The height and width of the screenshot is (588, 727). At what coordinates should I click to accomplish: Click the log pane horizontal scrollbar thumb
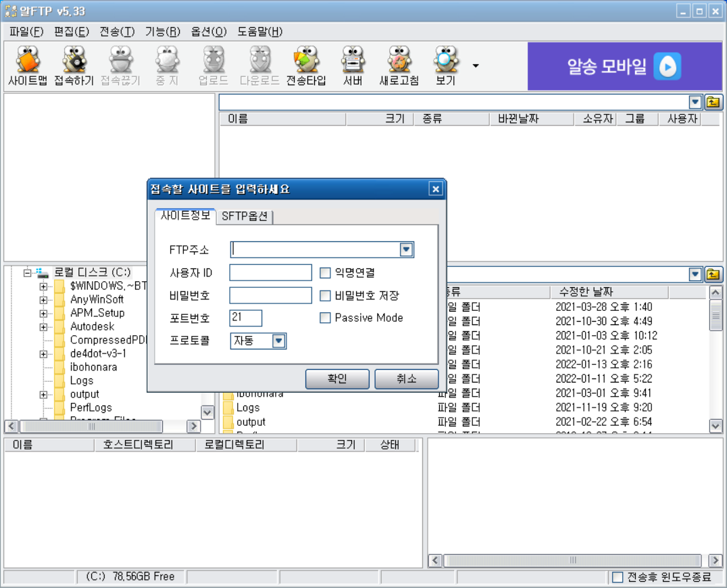(572, 560)
